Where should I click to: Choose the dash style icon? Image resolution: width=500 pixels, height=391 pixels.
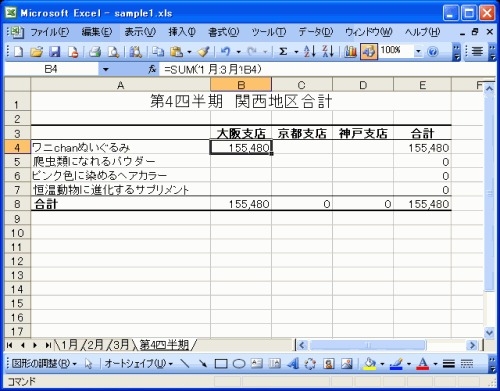pos(467,364)
